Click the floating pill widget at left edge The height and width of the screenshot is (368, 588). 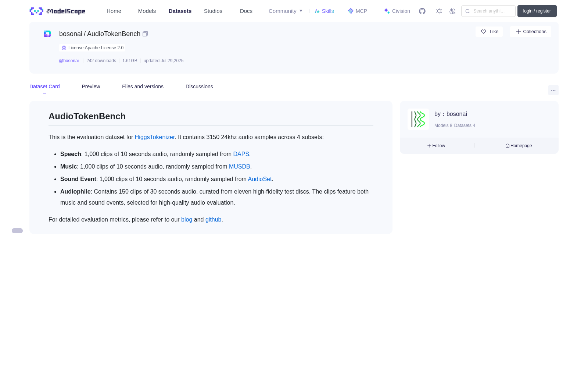pos(17,231)
